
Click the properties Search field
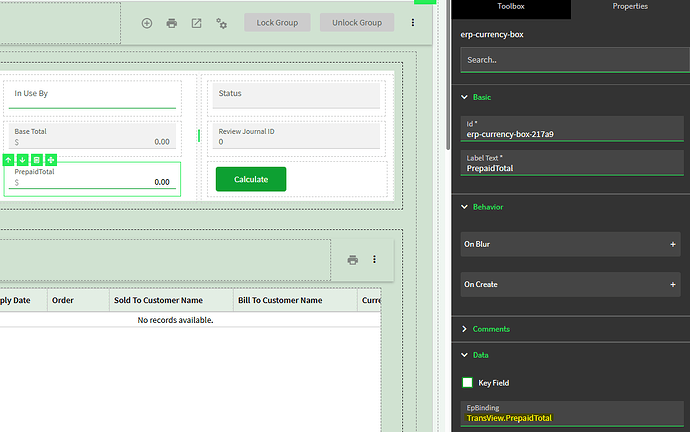574,60
